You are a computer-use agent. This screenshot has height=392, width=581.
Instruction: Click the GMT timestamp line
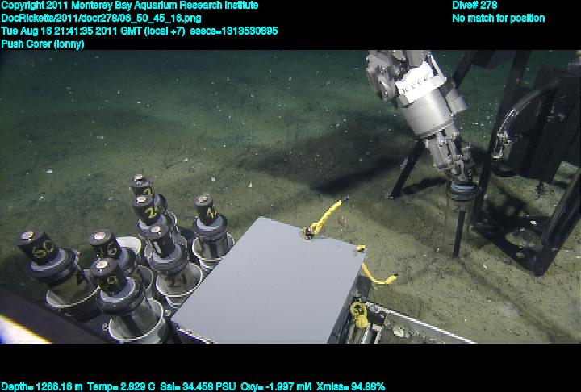click(x=140, y=31)
